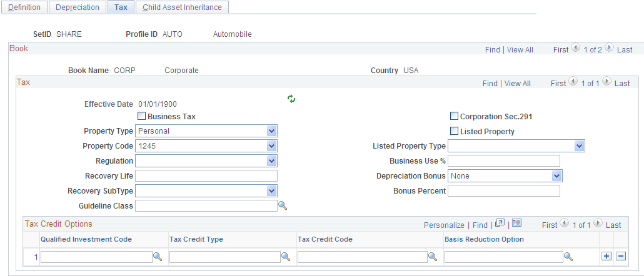The height and width of the screenshot is (276, 644).
Task: Enable the Business Tax checkbox
Action: click(x=142, y=116)
